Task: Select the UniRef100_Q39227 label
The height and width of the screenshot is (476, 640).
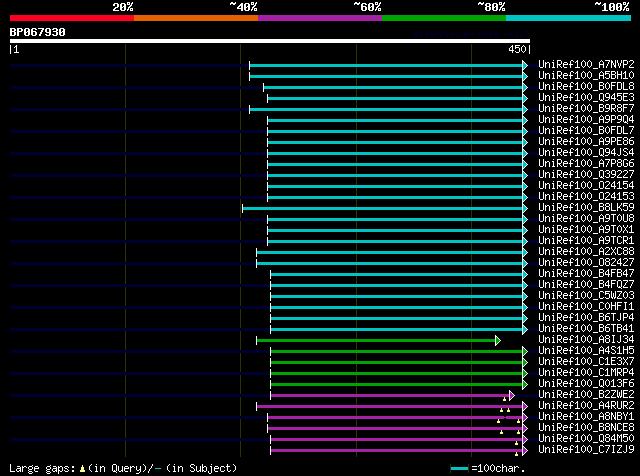Action: [x=586, y=175]
